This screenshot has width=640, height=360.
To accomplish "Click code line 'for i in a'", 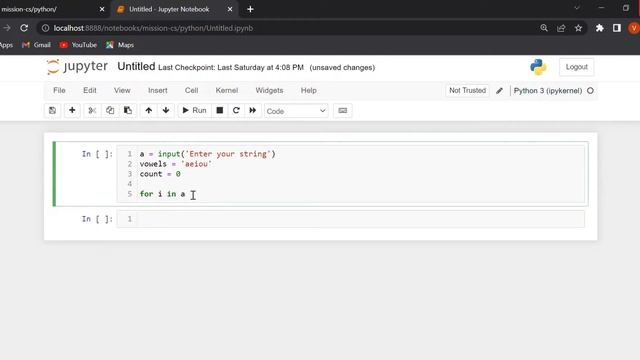I will (x=162, y=194).
